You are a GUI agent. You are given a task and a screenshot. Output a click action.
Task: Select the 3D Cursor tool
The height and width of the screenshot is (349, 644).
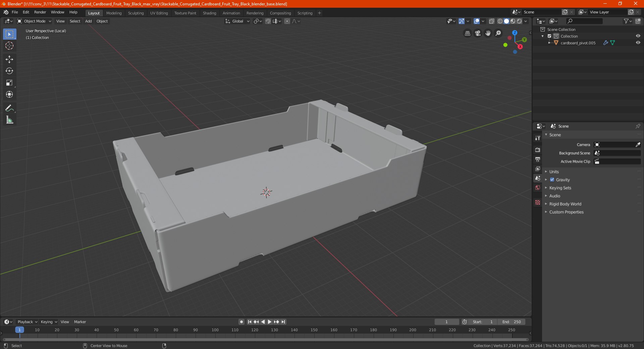[x=9, y=46]
